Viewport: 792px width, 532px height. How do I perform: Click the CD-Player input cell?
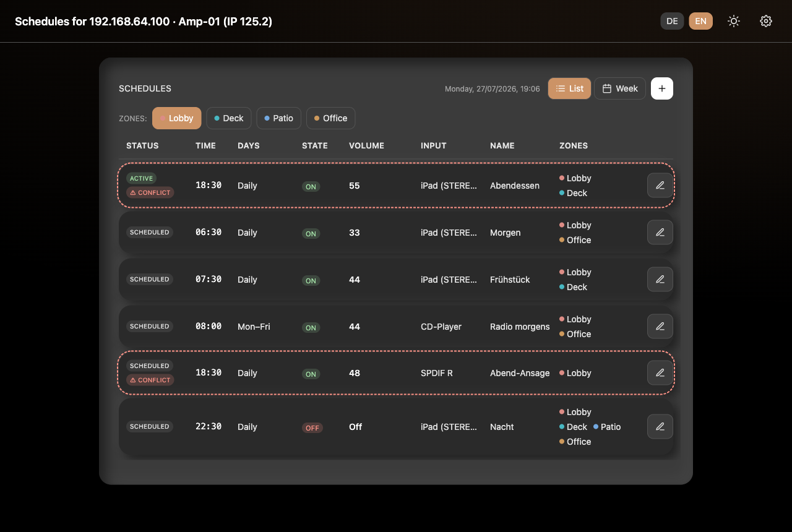(x=441, y=327)
